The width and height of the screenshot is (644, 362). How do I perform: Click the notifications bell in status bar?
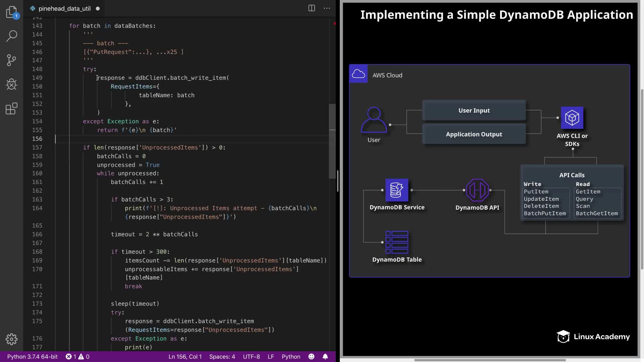click(325, 356)
